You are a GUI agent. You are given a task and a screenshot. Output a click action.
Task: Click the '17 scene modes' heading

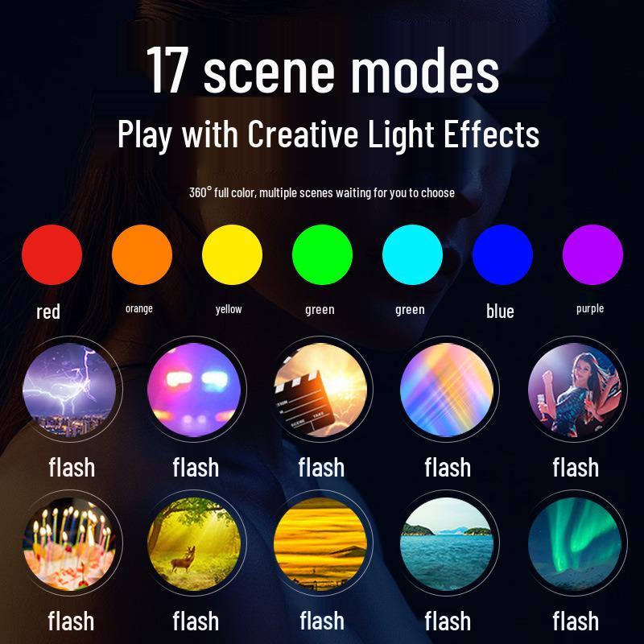click(x=323, y=70)
